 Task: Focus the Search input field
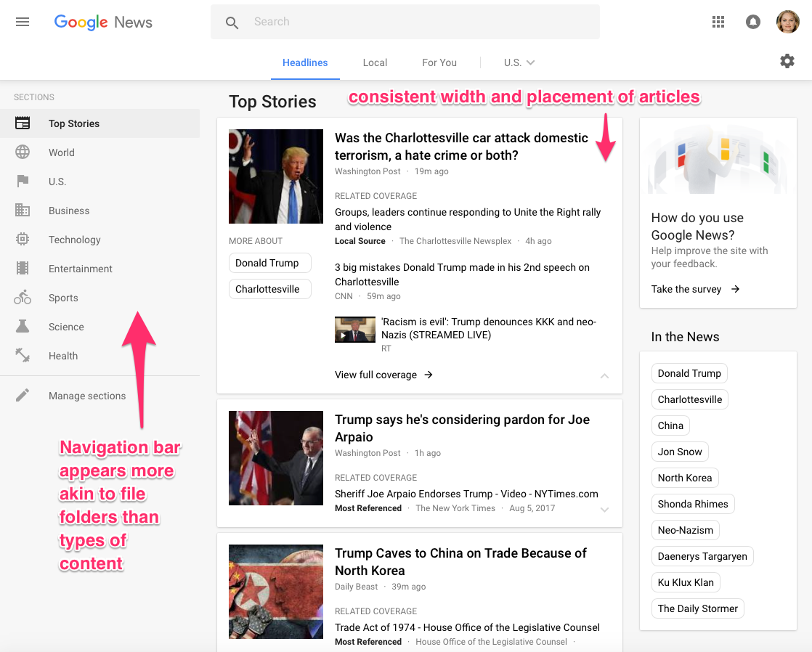click(x=405, y=22)
